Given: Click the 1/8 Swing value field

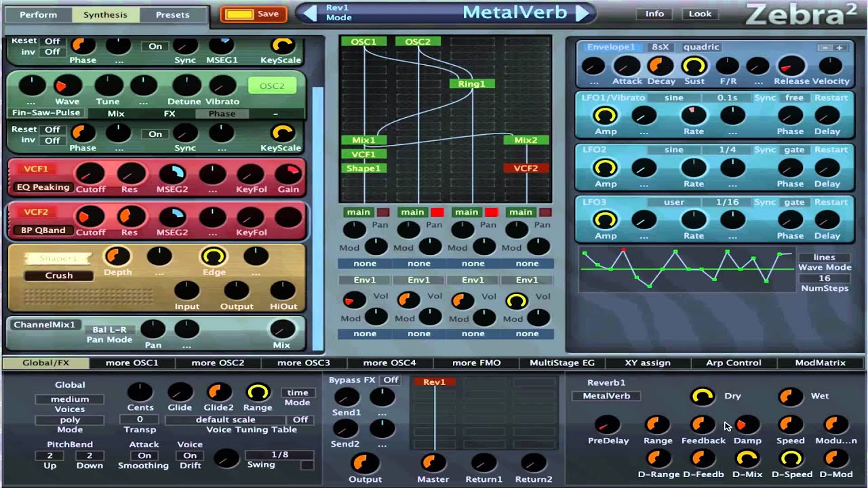Looking at the screenshot, I should click(279, 455).
